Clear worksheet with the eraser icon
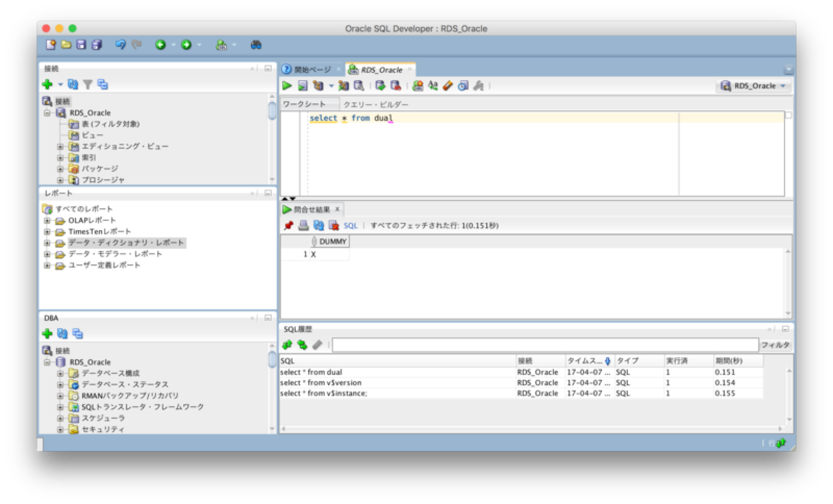 448,86
